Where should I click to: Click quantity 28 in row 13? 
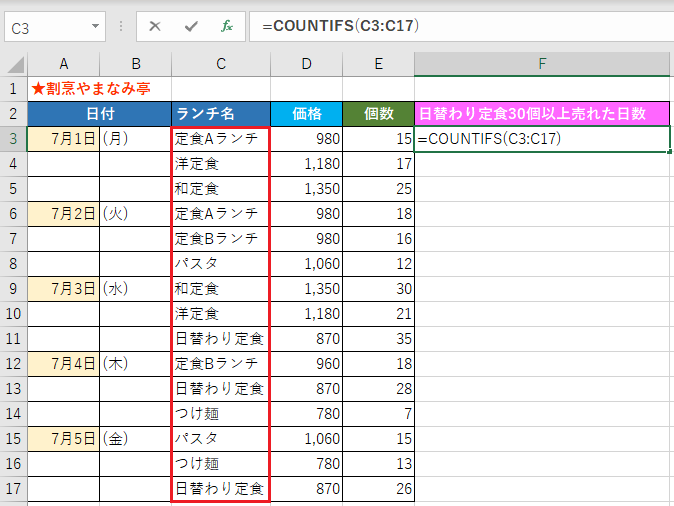378,389
